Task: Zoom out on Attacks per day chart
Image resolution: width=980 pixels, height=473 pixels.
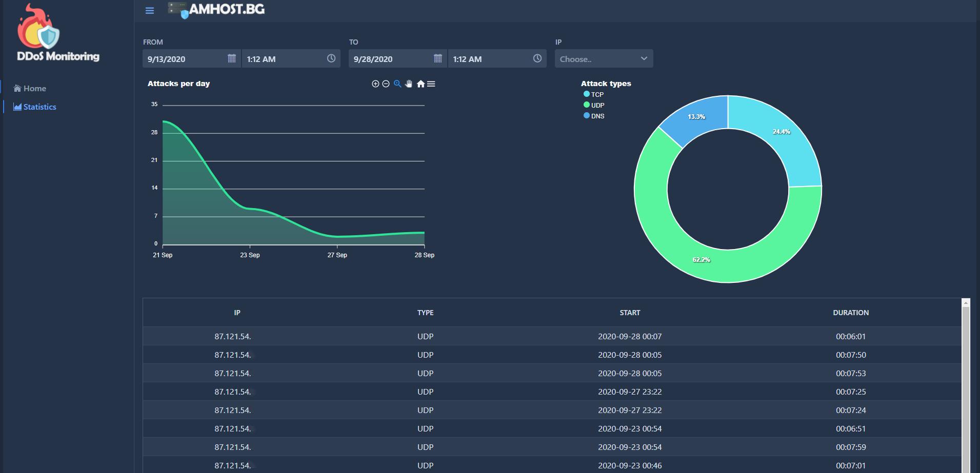Action: point(386,84)
